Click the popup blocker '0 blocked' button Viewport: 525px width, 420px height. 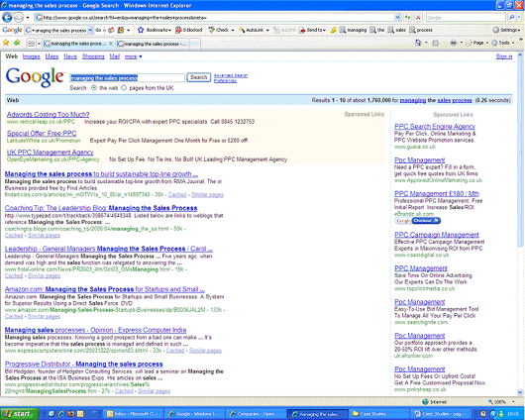pyautogui.click(x=189, y=30)
